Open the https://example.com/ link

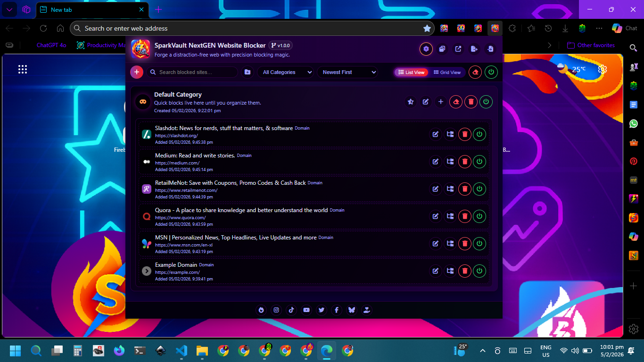click(177, 272)
